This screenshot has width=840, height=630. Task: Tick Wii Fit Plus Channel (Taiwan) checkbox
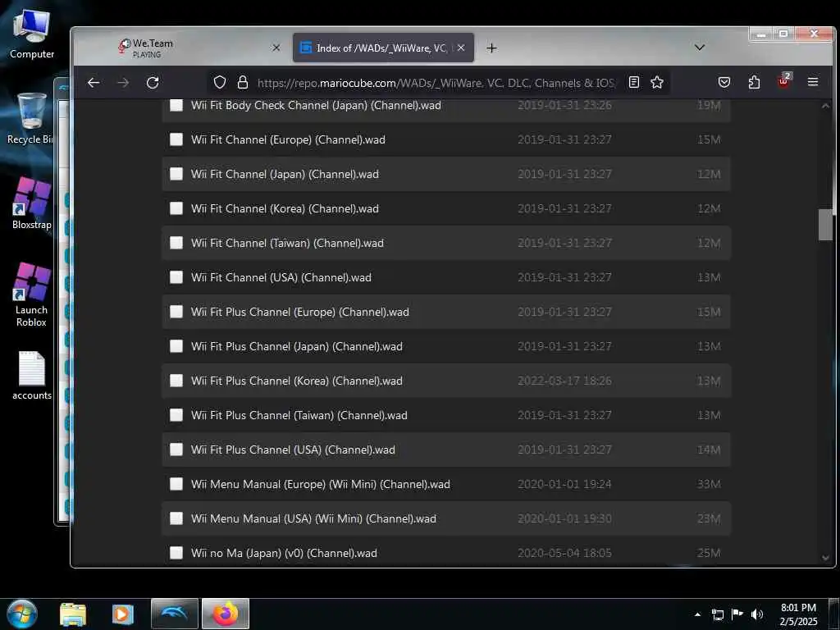[176, 415]
